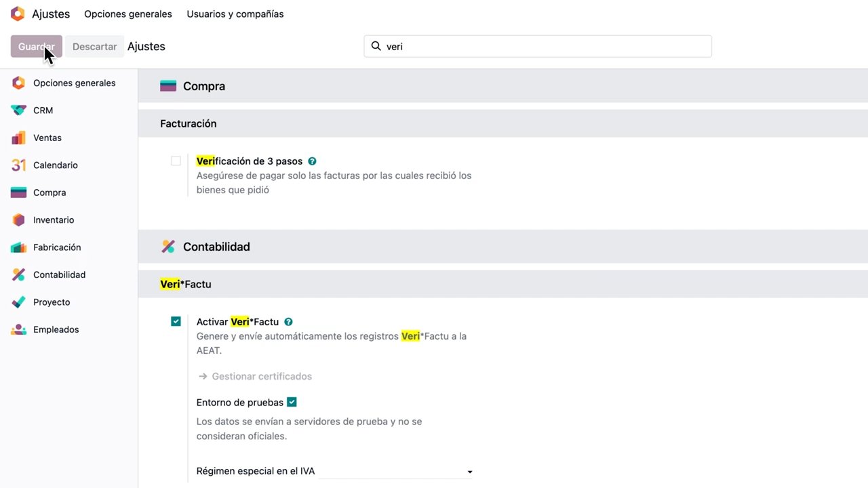Open the Fabricación sidebar icon
This screenshot has width=868, height=488.
(x=18, y=247)
